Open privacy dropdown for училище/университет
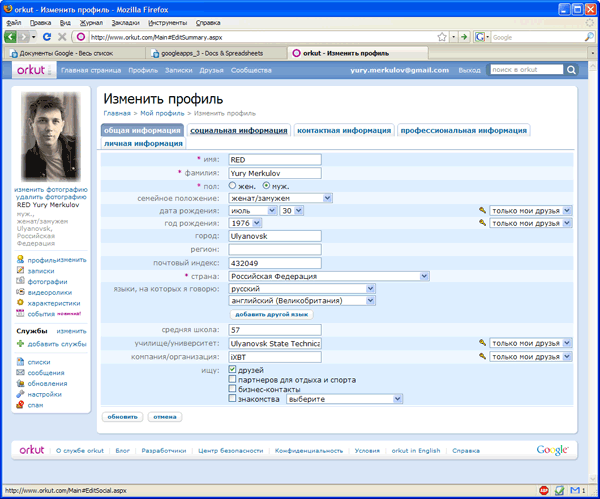The image size is (600, 499). point(531,343)
